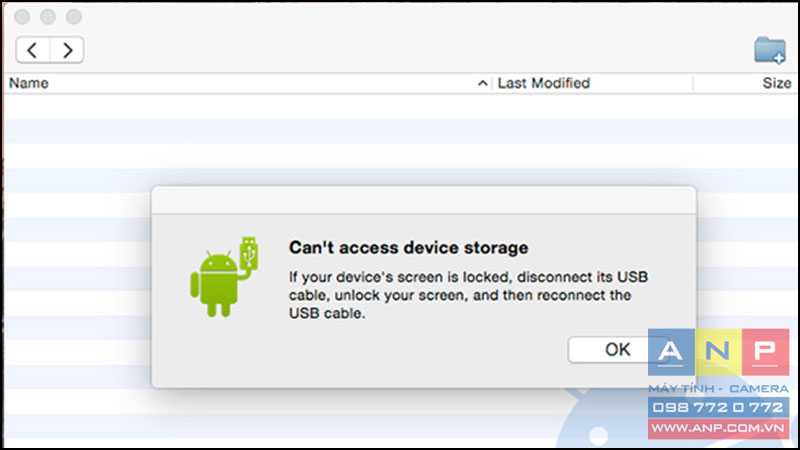Click the yellow N tile of the ANP logo
This screenshot has width=800, height=450.
click(718, 352)
